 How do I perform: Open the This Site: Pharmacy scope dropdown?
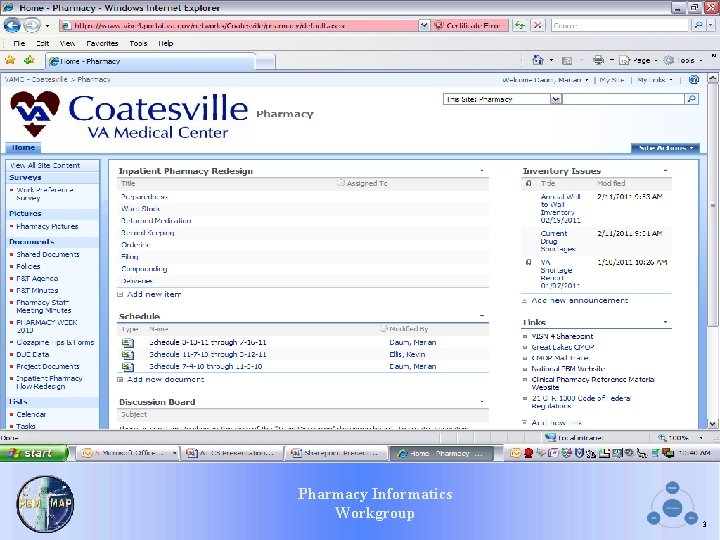tap(556, 99)
